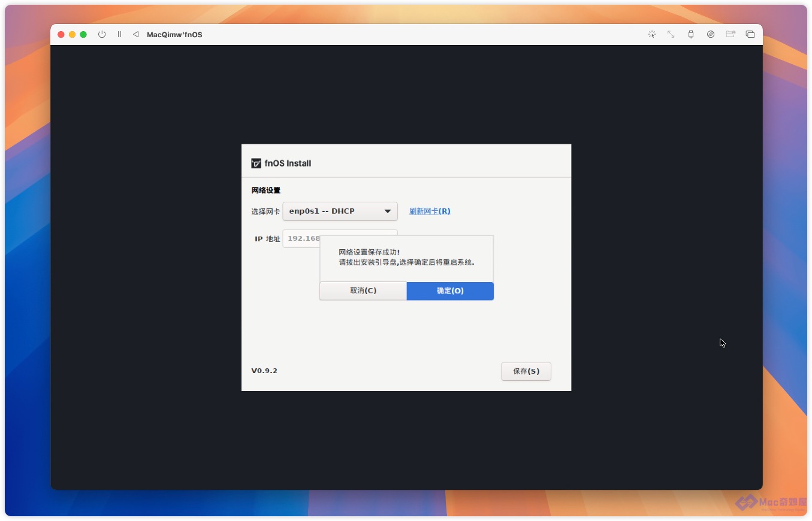Open the USB devices icon
The width and height of the screenshot is (812, 521).
tap(691, 35)
